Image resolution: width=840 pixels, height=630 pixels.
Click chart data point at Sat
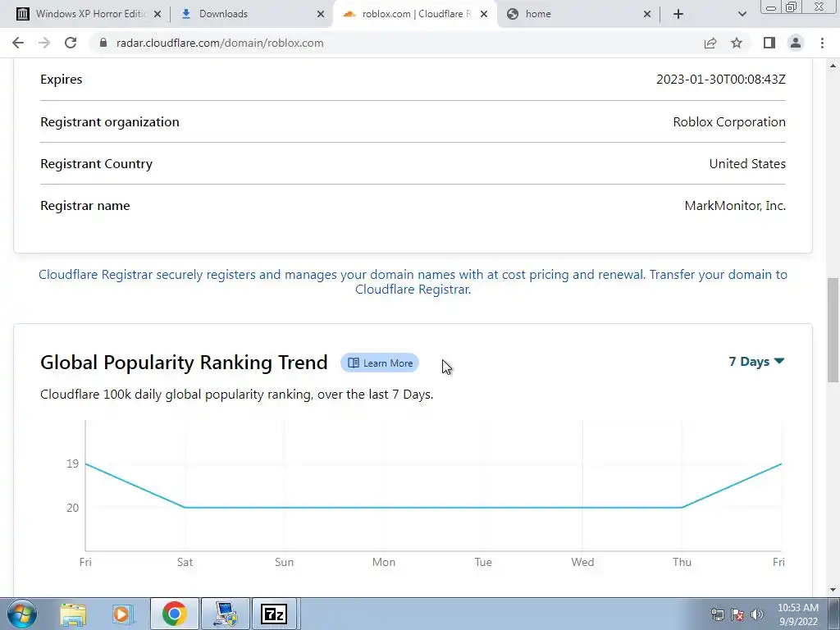click(185, 507)
